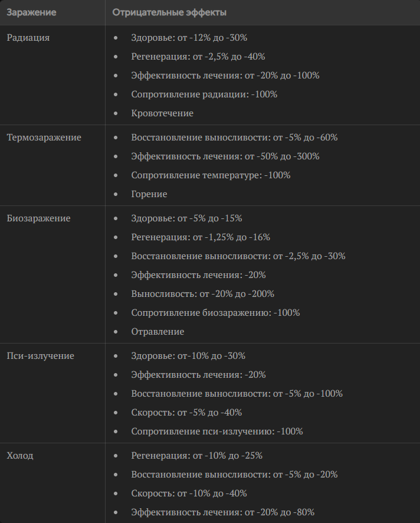Screen dimensions: 420x523
Task: Select the Пси-излучение row label
Action: [x=40, y=355]
